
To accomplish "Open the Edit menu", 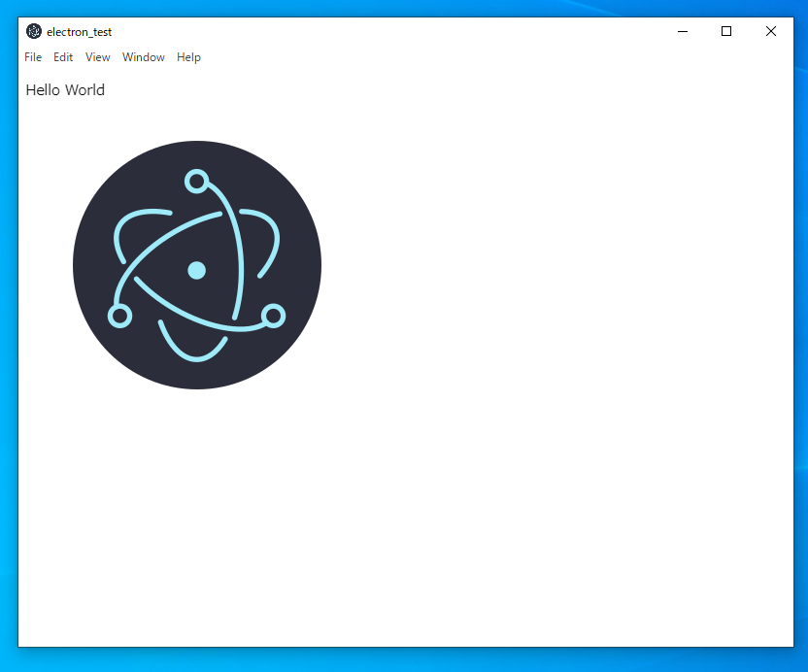I will pos(62,57).
